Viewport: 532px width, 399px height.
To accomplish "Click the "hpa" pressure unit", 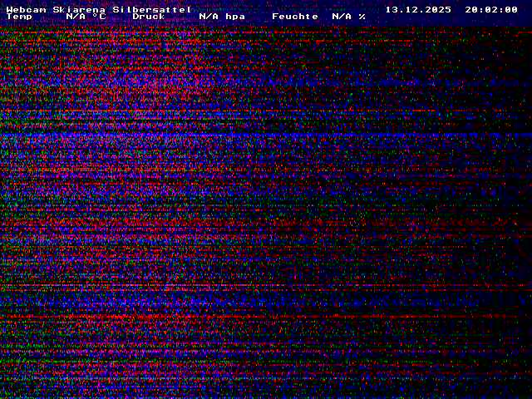I will click(x=235, y=17).
